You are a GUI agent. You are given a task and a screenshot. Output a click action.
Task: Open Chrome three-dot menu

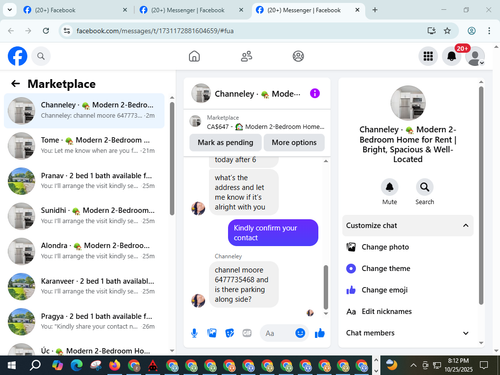[x=489, y=31]
